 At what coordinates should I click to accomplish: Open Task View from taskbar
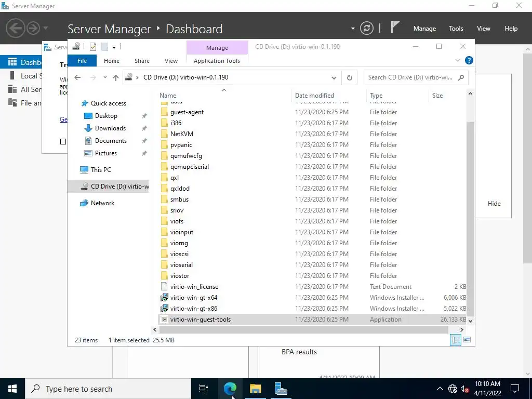point(204,389)
